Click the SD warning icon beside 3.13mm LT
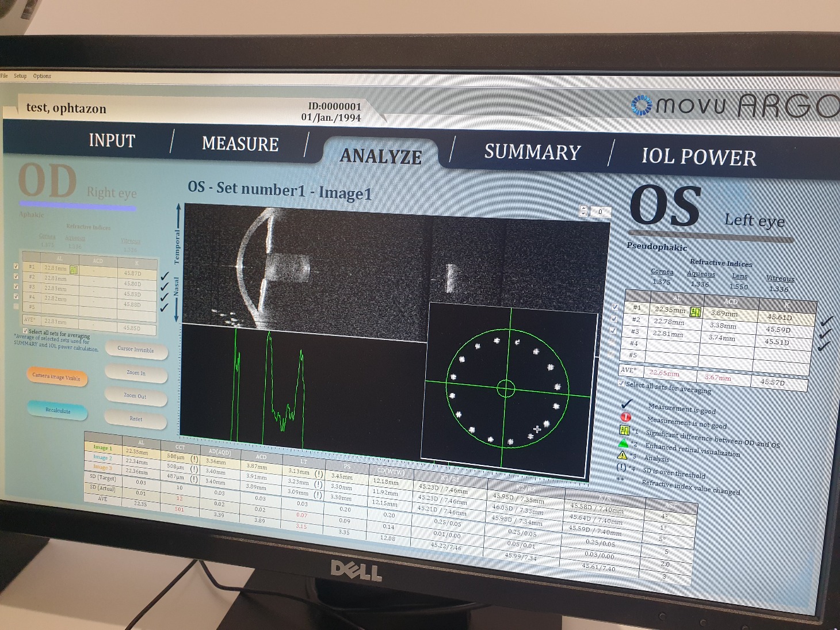Screen dimensions: 840x630 tap(319, 474)
